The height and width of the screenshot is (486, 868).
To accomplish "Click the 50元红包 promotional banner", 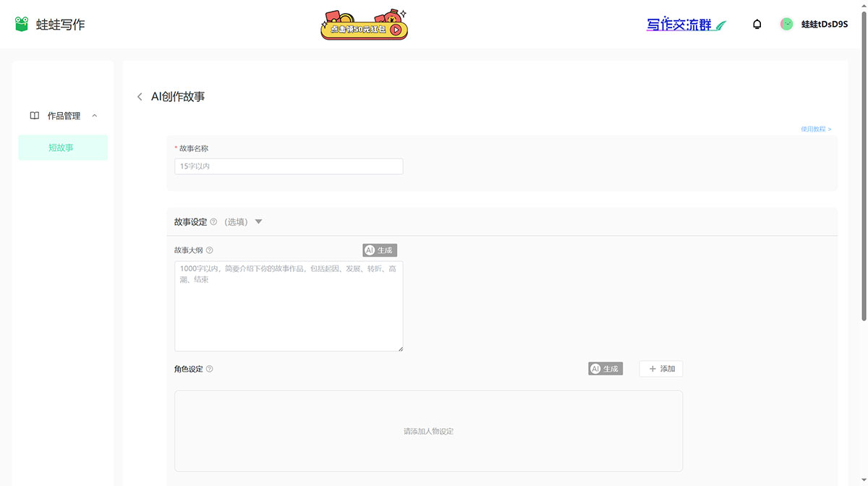I will coord(365,25).
